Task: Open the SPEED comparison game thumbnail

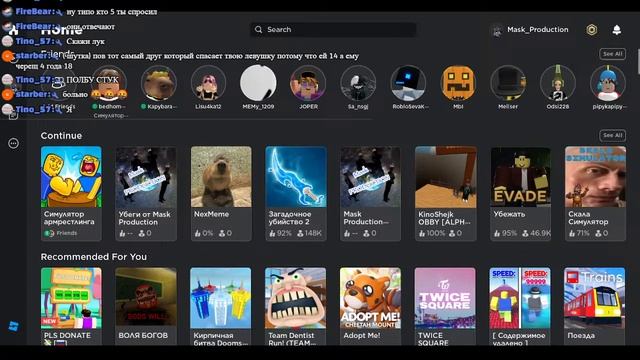Action: tap(520, 298)
